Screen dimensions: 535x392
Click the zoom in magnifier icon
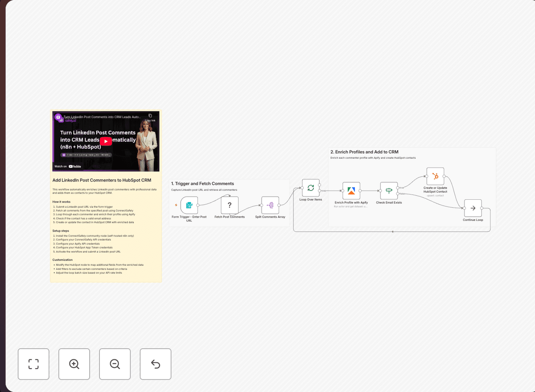point(74,364)
